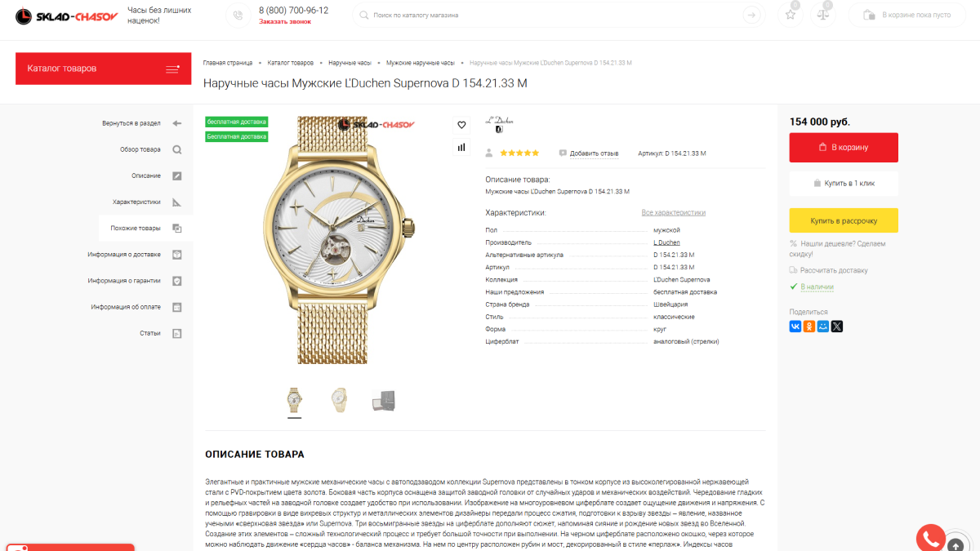
Task: Click the search submit arrow icon
Action: (x=751, y=16)
